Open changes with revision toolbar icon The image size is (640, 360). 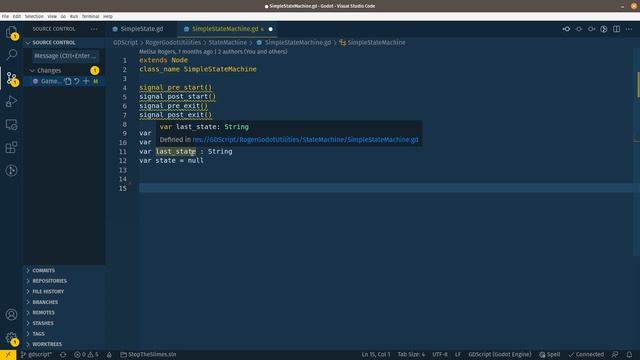(579, 29)
